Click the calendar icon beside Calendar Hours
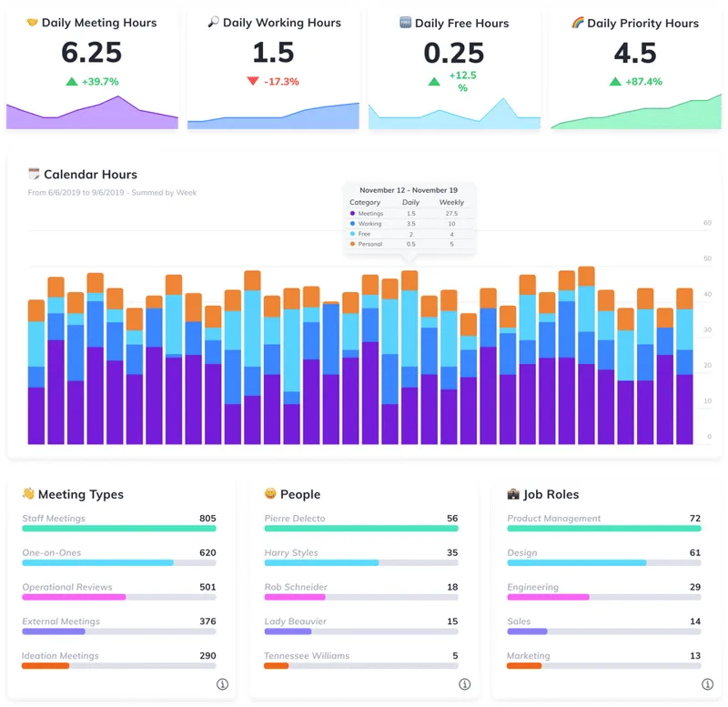This screenshot has height=707, width=728. [34, 174]
